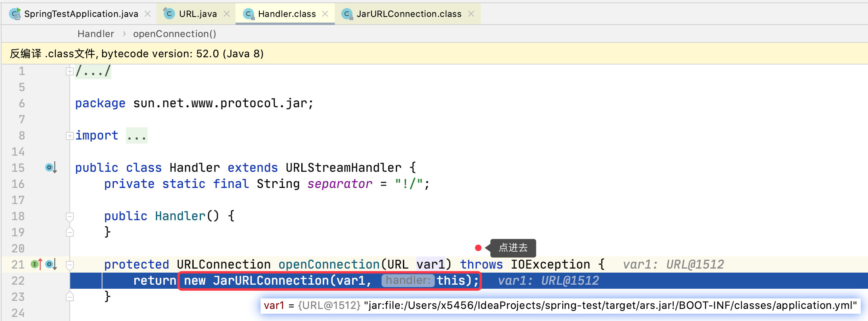Click the overridden method gutter icon line 21
Image resolution: width=868 pixels, height=321 pixels.
(51, 265)
